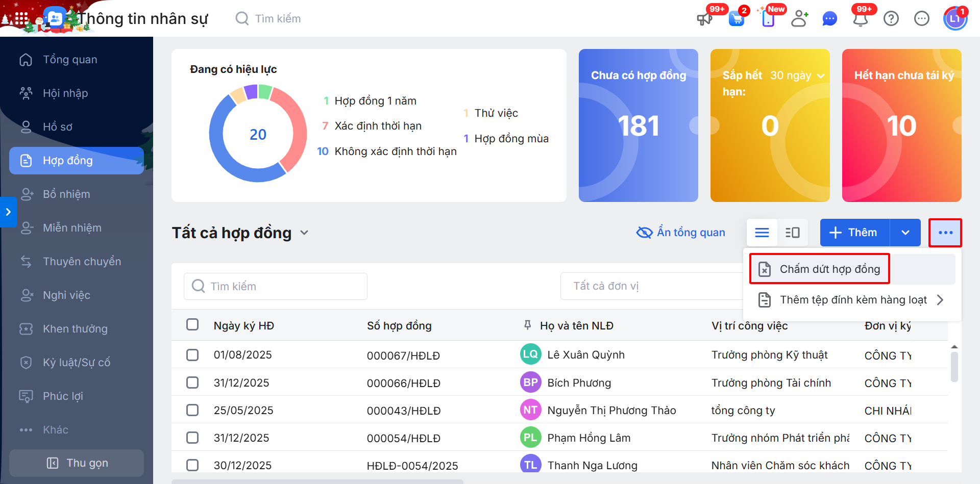
Task: Open Thêm tệp đính kèm hàng loạt submenu
Action: pos(852,300)
